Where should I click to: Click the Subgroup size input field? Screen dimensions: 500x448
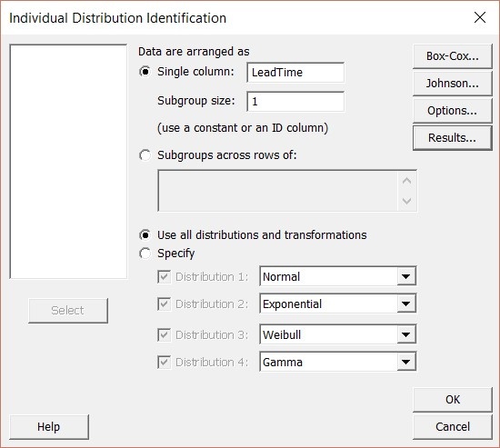coord(295,102)
